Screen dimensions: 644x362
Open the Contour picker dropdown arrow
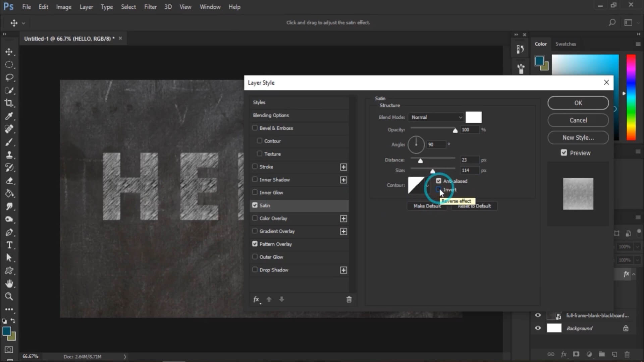pos(428,185)
